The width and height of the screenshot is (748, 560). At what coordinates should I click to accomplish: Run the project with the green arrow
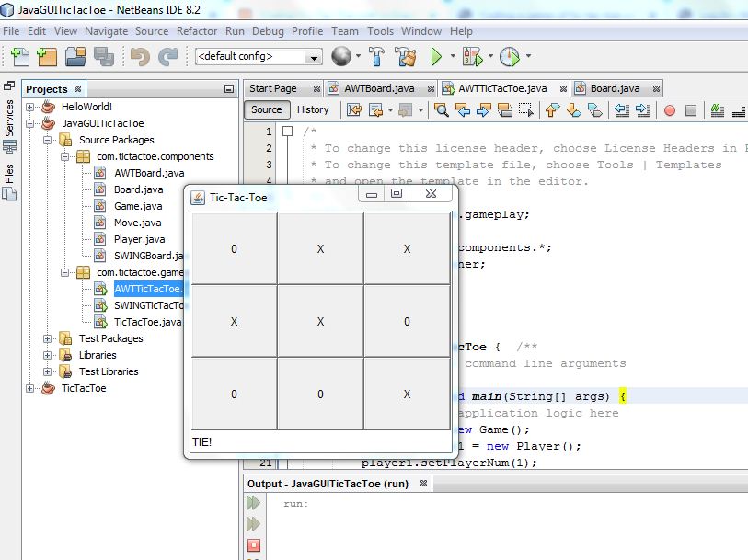pos(434,57)
